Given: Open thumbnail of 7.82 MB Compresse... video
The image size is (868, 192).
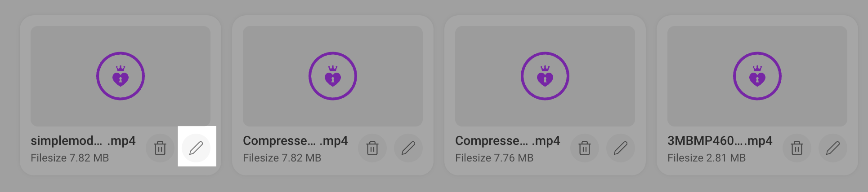Looking at the screenshot, I should pos(333,76).
